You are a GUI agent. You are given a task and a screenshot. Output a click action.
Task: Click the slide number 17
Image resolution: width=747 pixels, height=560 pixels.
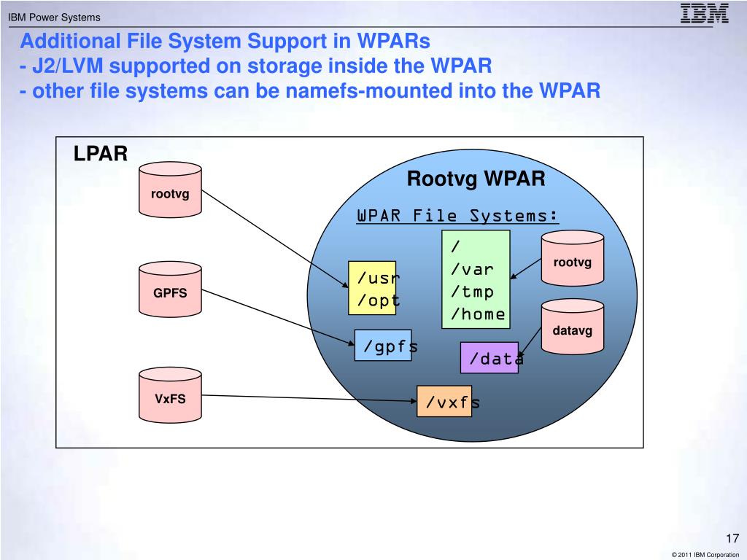732,539
